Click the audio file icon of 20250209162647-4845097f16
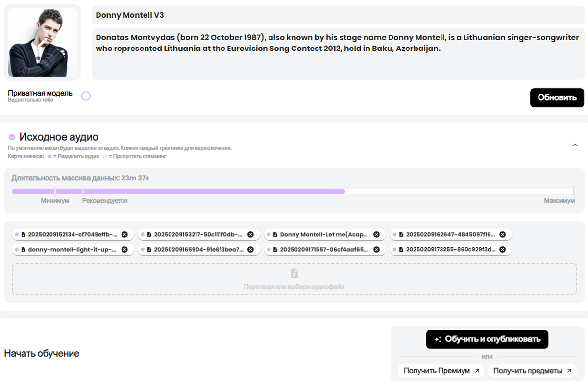 click(401, 235)
